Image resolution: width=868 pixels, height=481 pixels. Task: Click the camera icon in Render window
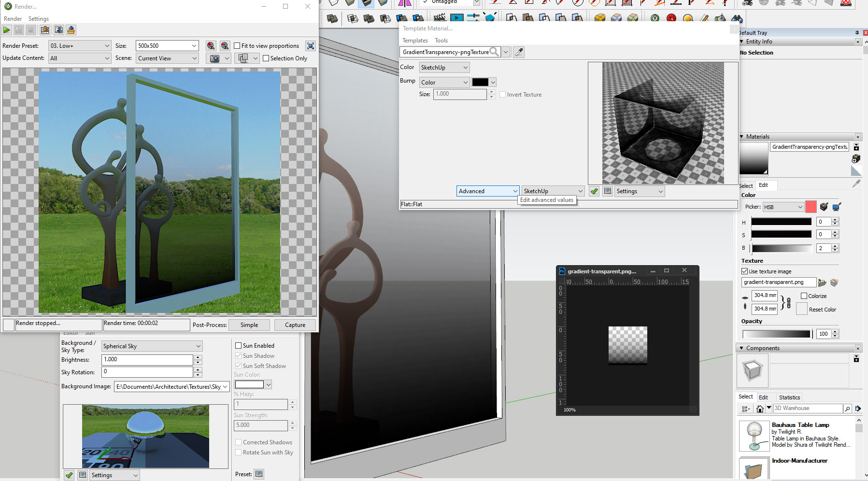[214, 58]
